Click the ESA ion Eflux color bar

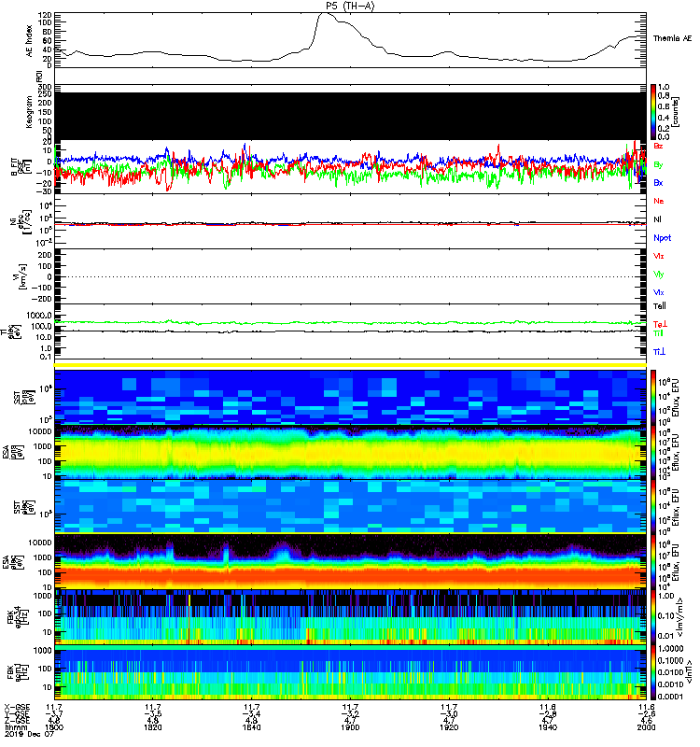[653, 452]
